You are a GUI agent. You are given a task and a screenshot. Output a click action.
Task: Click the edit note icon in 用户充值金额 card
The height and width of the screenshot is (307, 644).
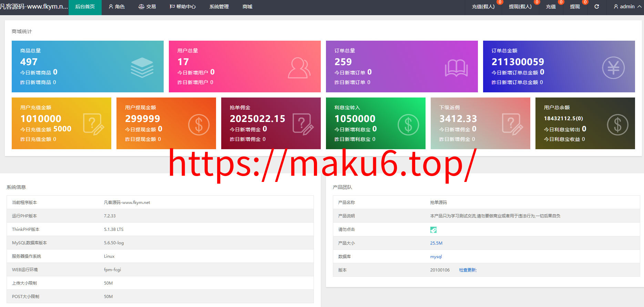point(93,124)
